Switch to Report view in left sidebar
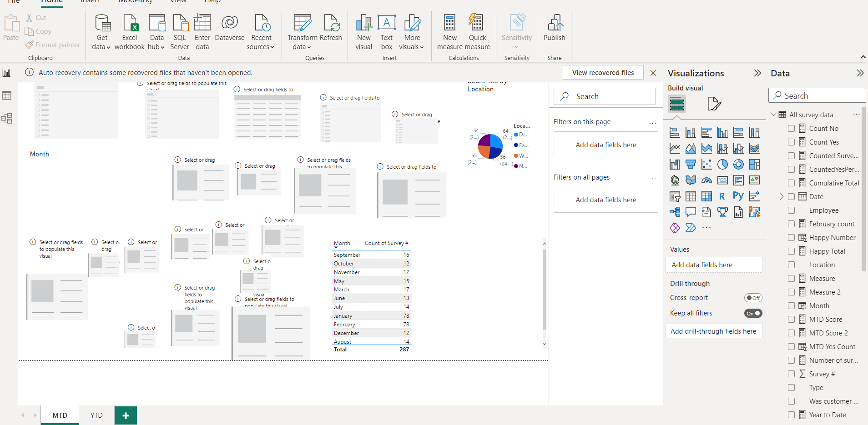 [x=7, y=73]
